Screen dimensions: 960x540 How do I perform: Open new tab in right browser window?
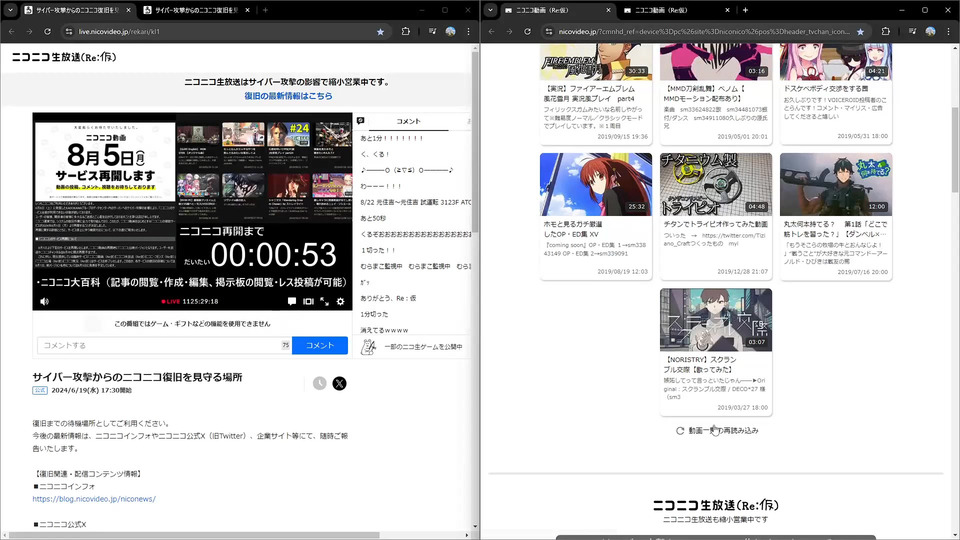[745, 10]
